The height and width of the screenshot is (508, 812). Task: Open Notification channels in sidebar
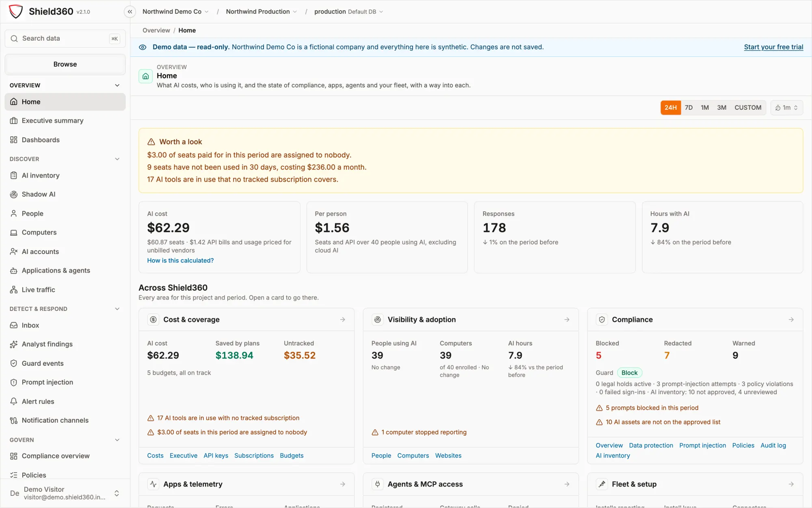(x=65, y=420)
